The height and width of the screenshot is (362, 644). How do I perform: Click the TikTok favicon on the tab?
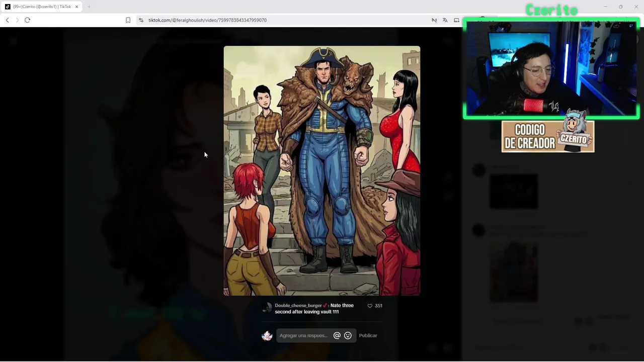click(x=8, y=7)
